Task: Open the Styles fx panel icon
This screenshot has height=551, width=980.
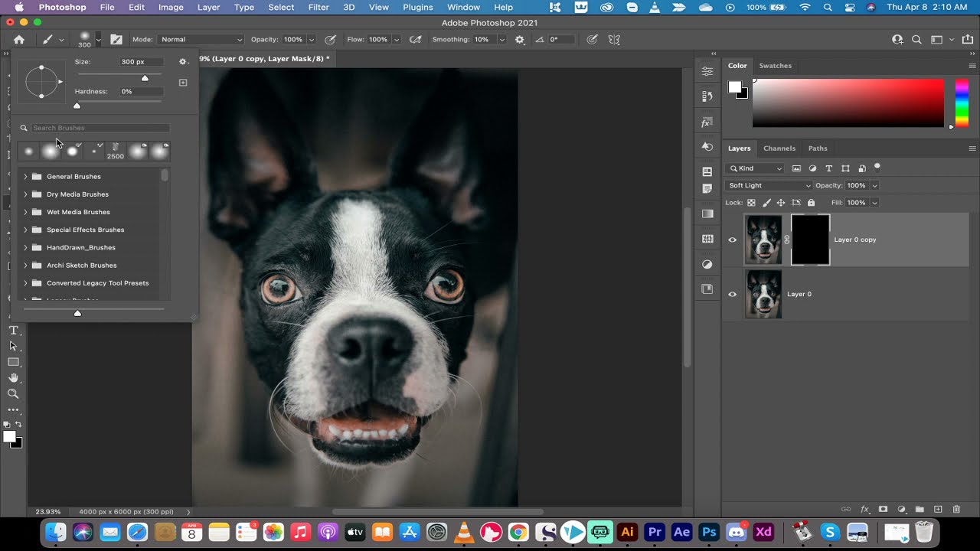Action: [707, 122]
